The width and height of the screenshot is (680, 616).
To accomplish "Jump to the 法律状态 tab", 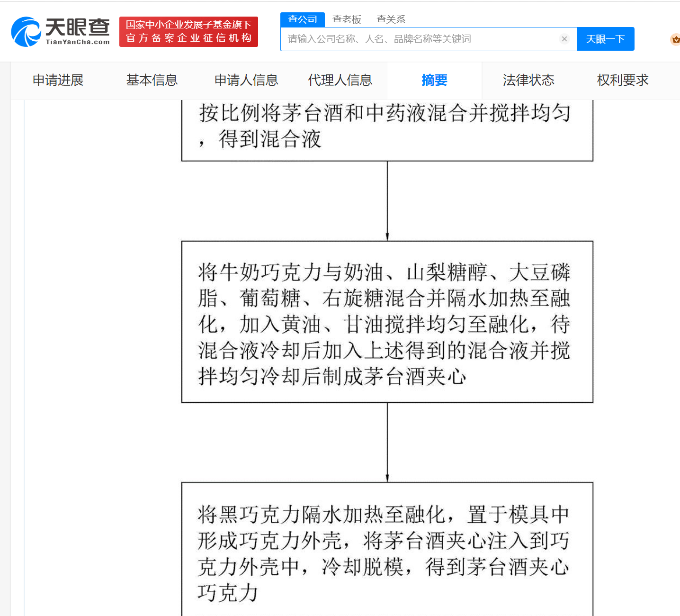I will click(528, 80).
